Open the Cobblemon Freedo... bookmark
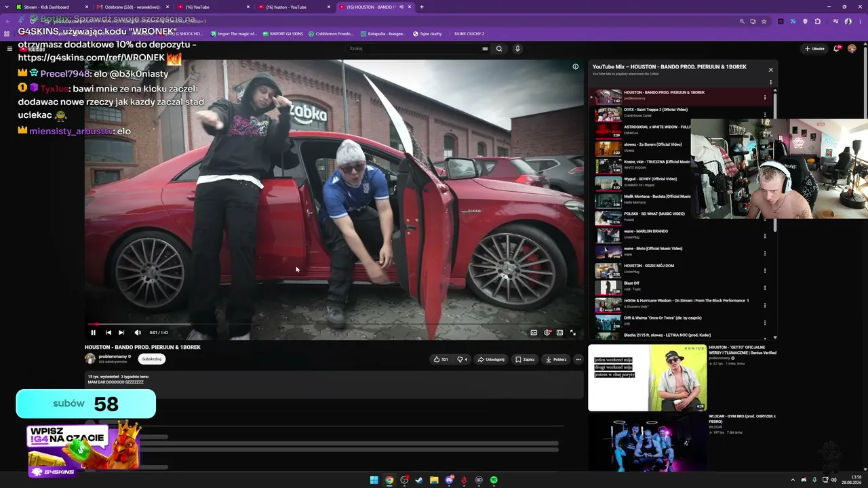 [331, 34]
